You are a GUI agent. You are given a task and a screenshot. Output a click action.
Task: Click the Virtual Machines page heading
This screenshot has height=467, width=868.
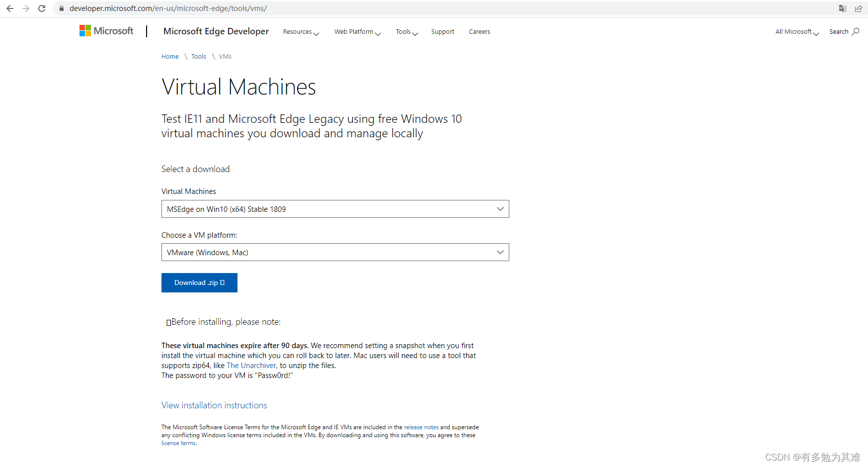tap(238, 87)
